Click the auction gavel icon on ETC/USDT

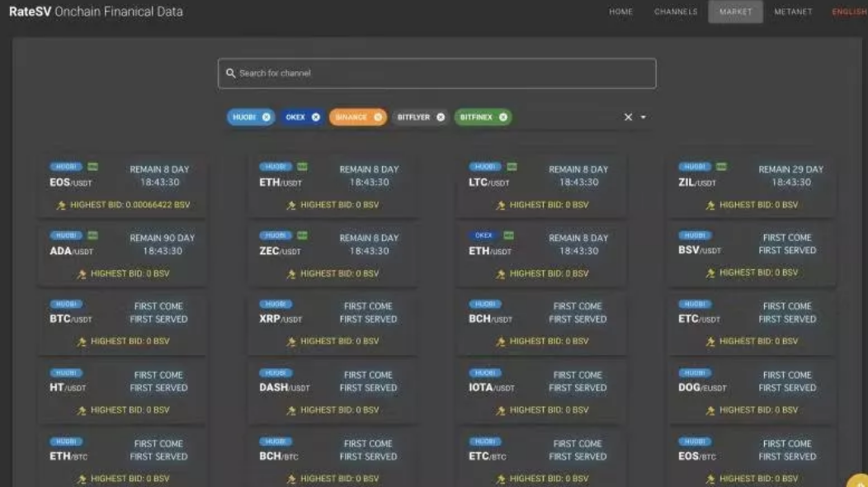(710, 342)
